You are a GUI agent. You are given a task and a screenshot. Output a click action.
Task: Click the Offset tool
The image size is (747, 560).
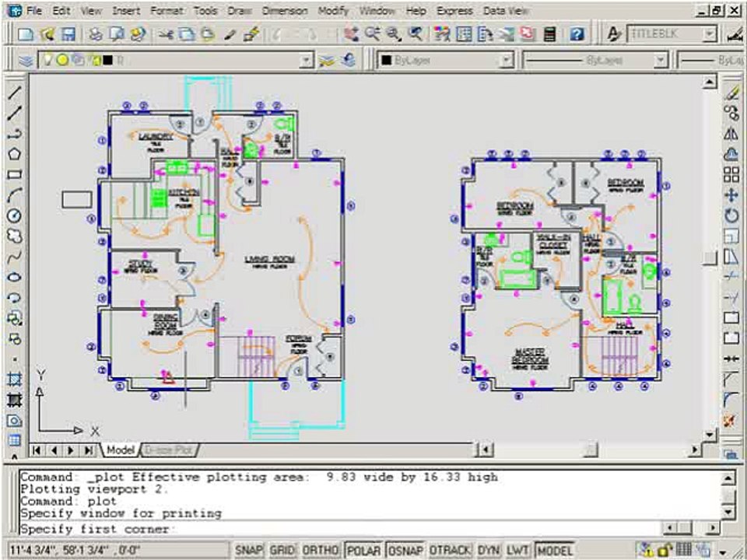[731, 154]
